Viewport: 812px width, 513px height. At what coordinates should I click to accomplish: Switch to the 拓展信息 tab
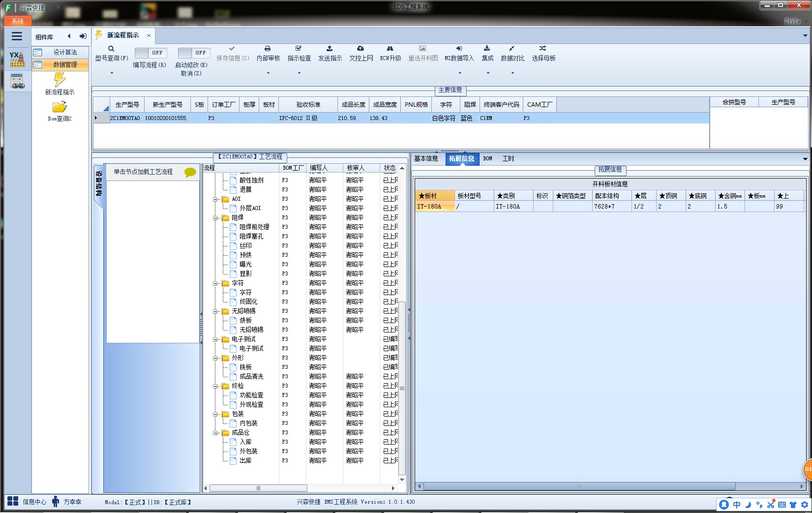pos(462,158)
